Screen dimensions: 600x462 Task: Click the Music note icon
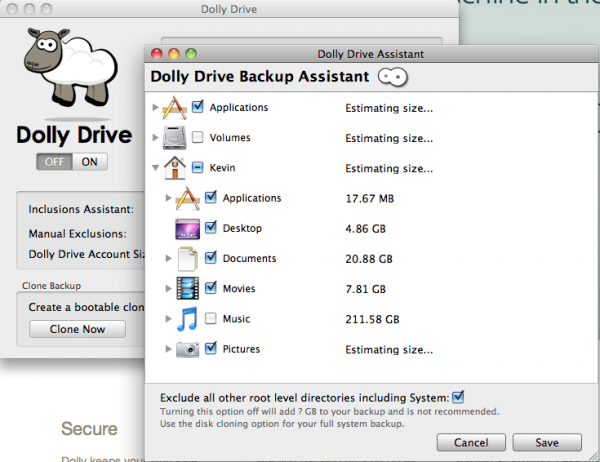188,319
